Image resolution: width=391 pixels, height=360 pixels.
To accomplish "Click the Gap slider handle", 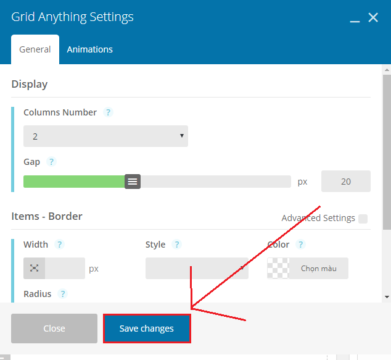I will click(x=133, y=181).
